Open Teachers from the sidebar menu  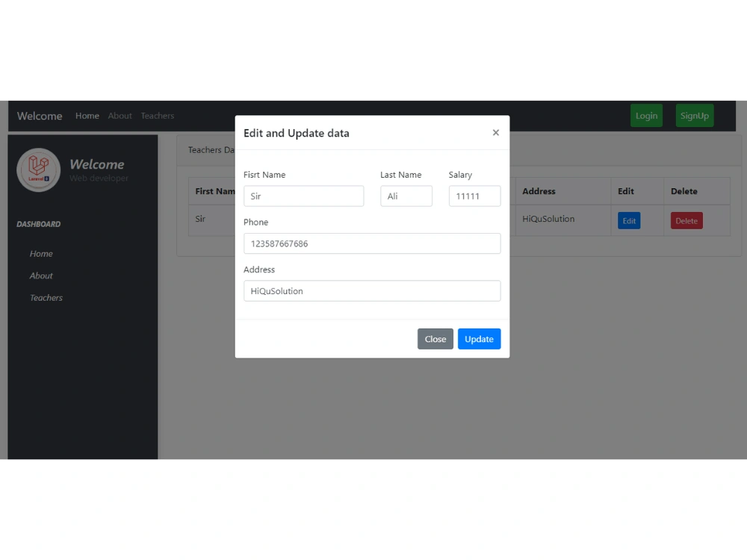pyautogui.click(x=46, y=297)
